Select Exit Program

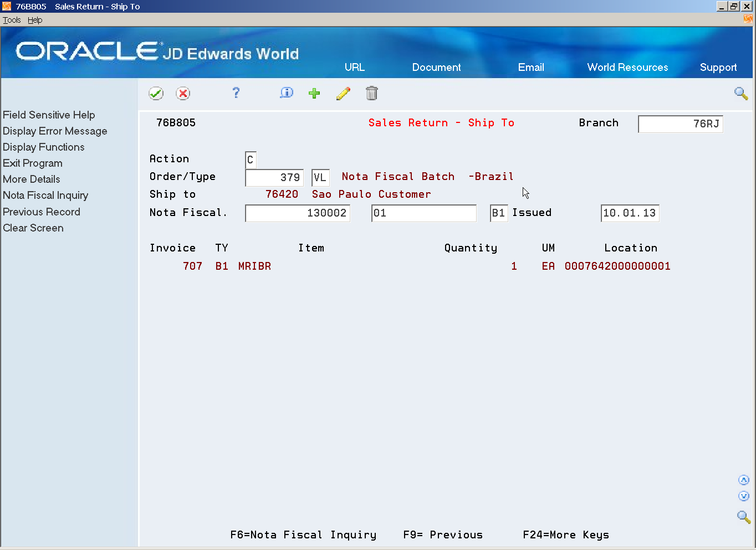tap(33, 163)
